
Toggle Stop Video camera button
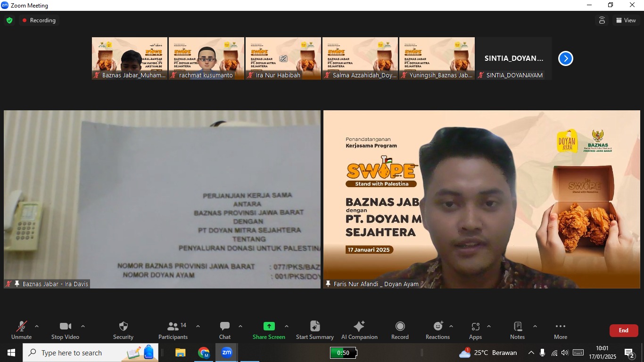[65, 330]
